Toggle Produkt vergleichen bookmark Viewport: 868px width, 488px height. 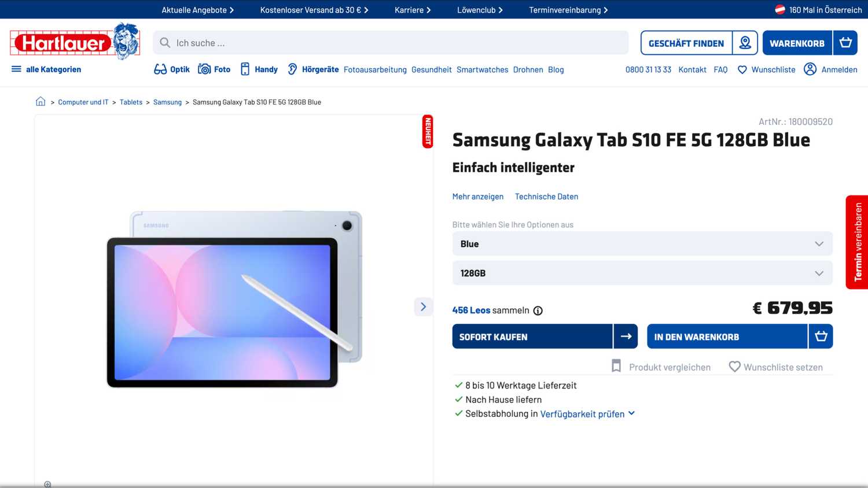click(617, 367)
